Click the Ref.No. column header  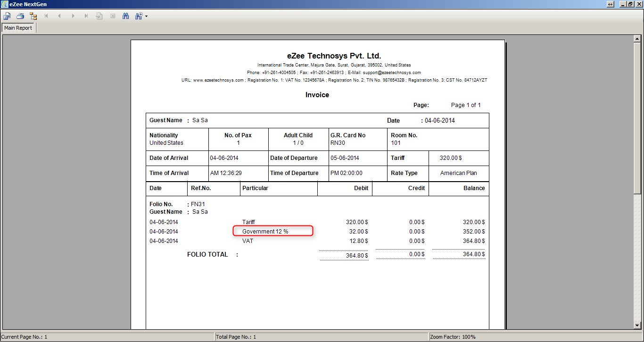201,188
